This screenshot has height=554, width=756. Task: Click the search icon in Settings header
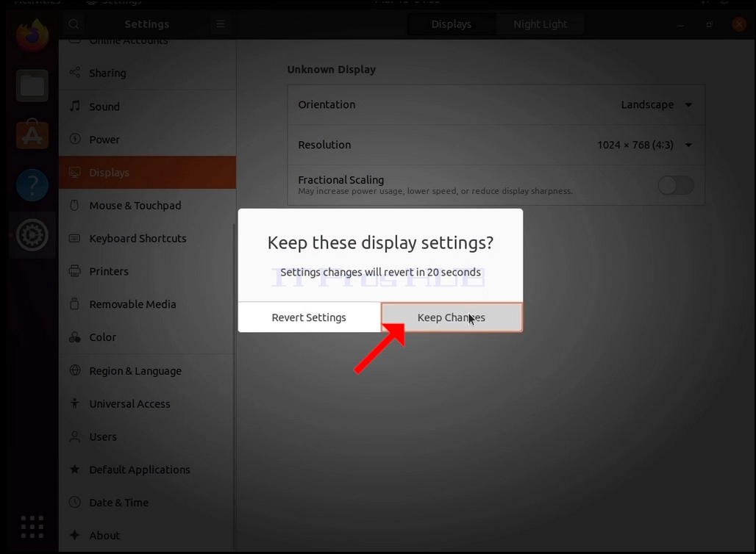pyautogui.click(x=74, y=24)
